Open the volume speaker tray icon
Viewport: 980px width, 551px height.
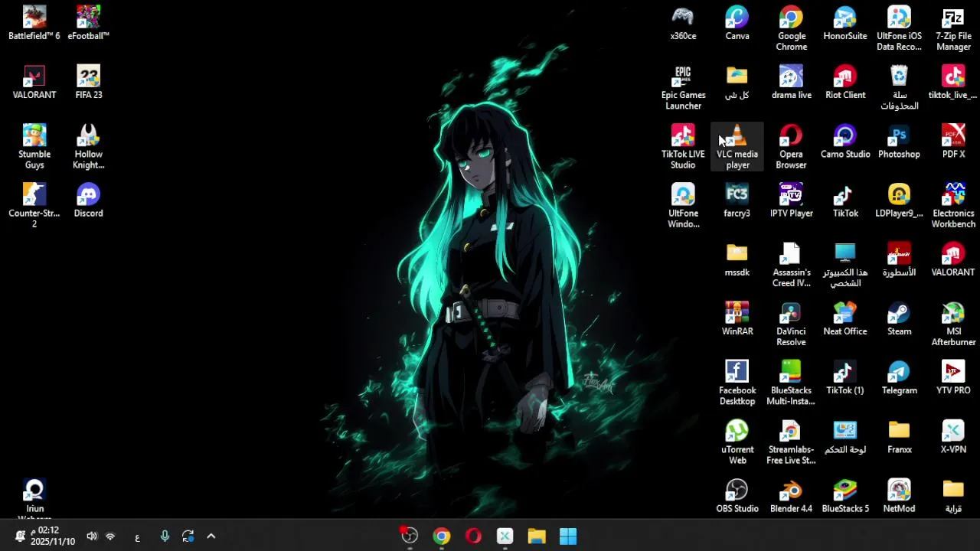pos(92,536)
